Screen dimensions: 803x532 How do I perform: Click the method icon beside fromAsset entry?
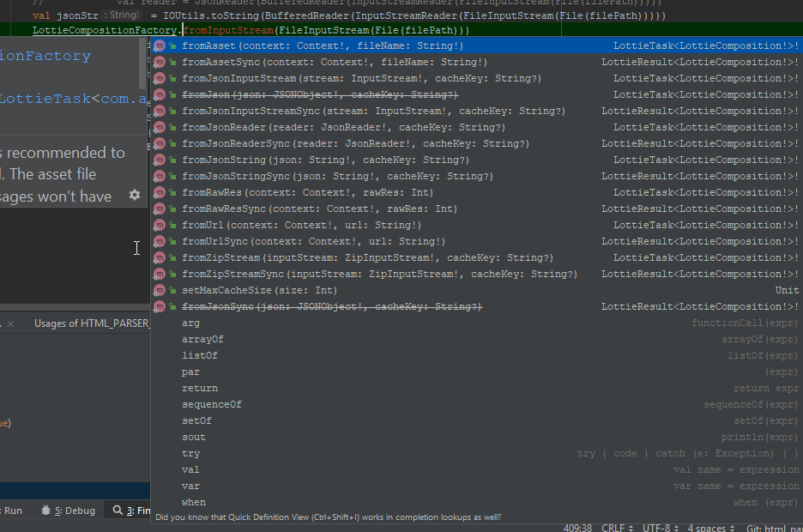point(159,45)
